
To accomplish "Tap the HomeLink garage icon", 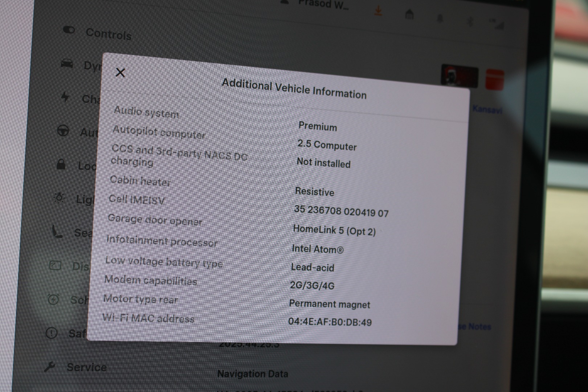I will click(409, 15).
